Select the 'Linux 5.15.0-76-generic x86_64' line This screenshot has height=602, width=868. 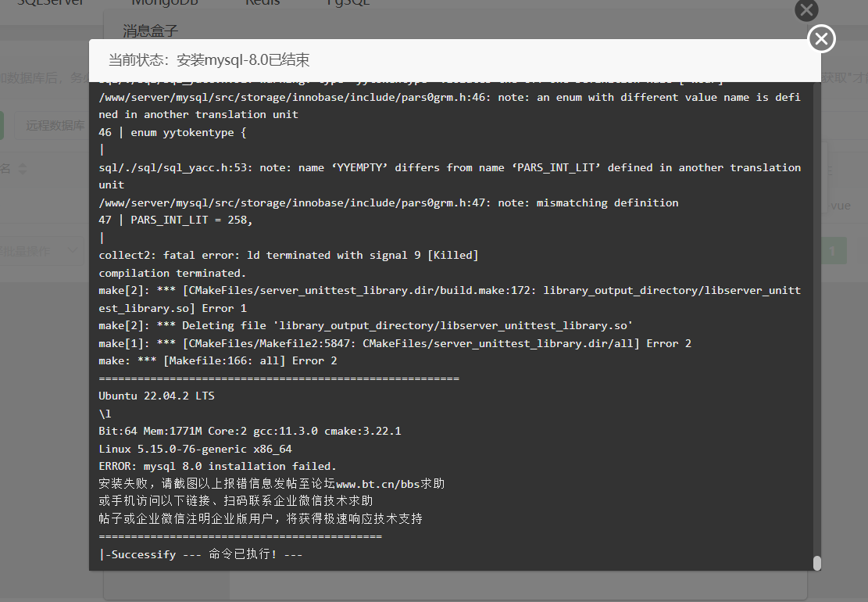click(x=195, y=449)
